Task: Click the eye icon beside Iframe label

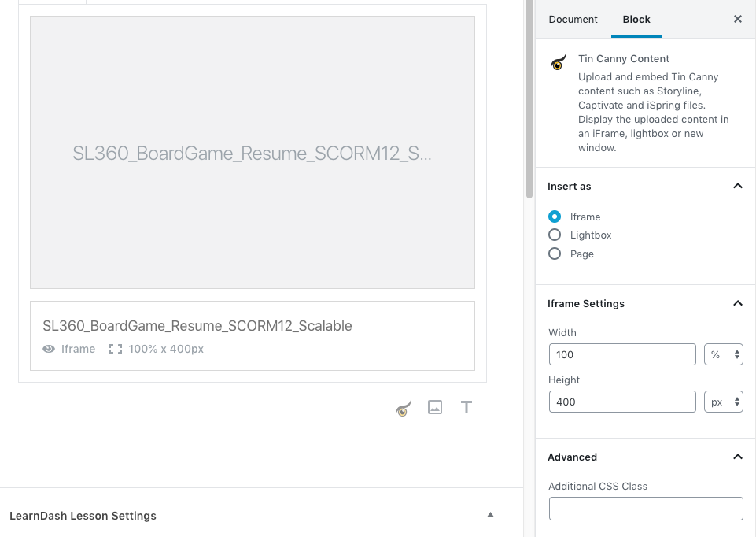Action: (x=49, y=349)
